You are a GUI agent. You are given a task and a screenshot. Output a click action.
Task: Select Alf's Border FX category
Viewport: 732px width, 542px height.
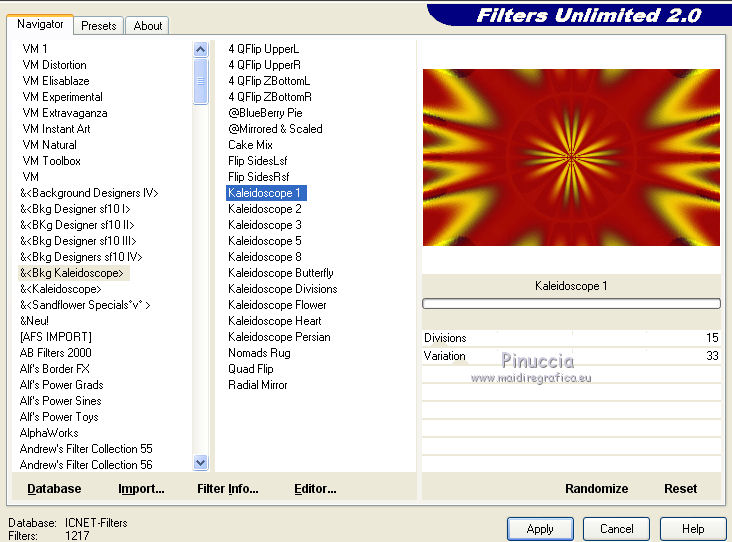(x=54, y=369)
